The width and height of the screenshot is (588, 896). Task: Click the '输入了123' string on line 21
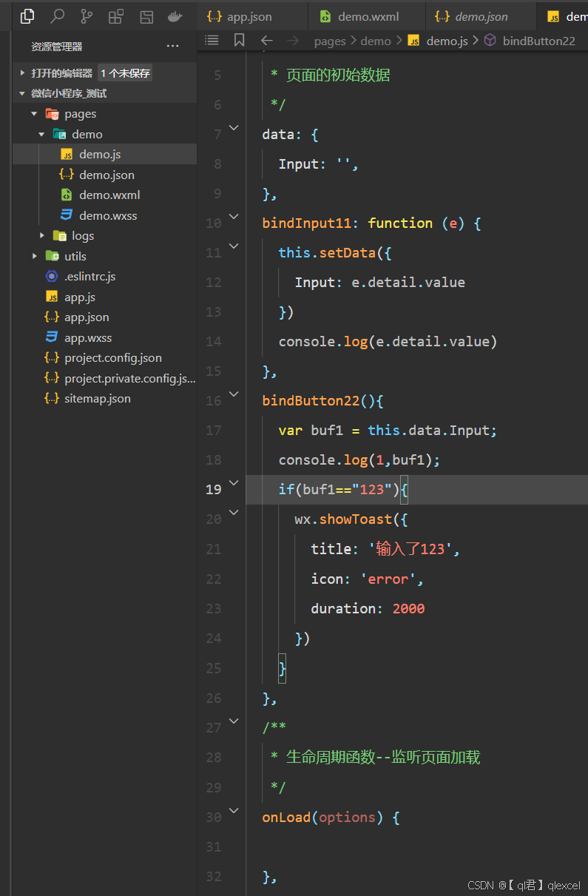pyautogui.click(x=412, y=549)
